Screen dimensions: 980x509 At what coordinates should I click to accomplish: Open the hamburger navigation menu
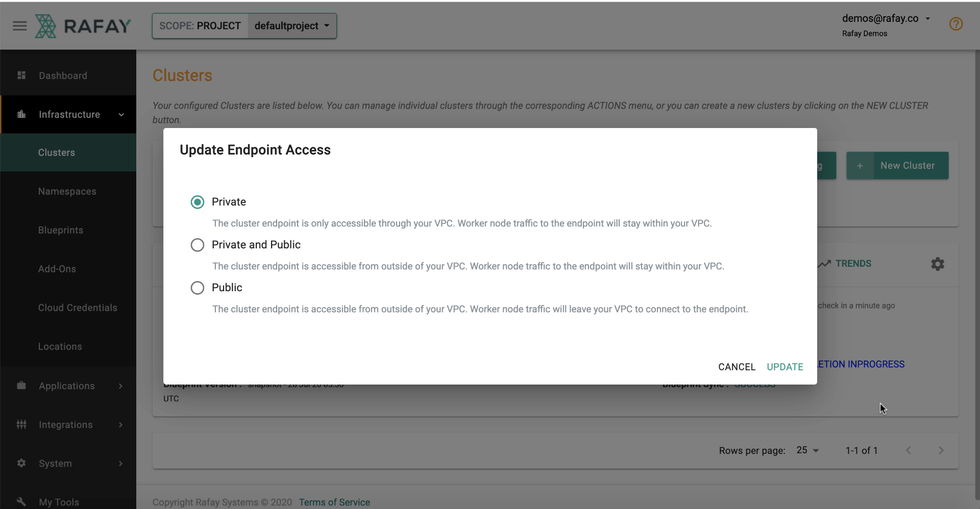click(x=20, y=26)
